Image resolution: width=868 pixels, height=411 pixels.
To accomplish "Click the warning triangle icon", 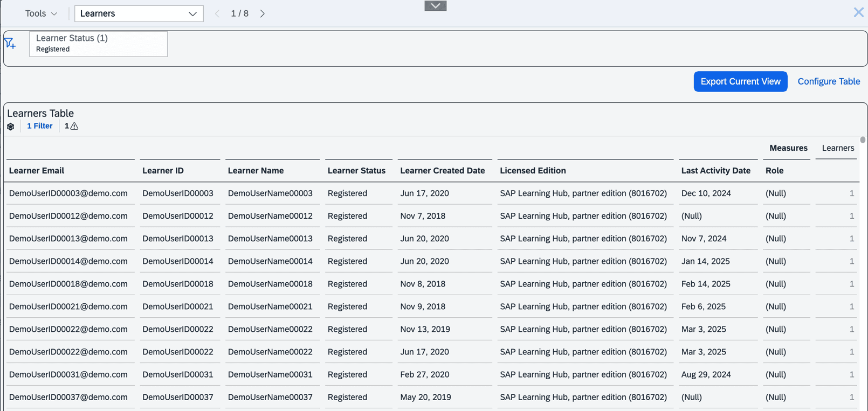I will 74,126.
